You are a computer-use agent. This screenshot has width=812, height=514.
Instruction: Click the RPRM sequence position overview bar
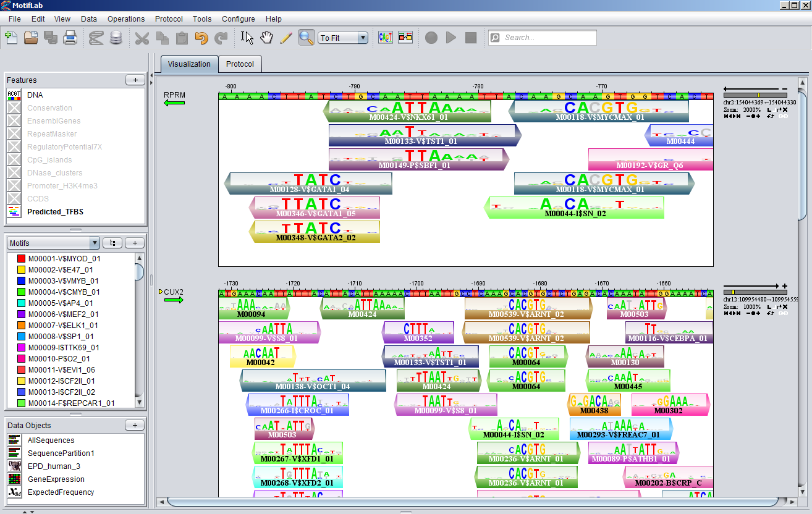(755, 95)
